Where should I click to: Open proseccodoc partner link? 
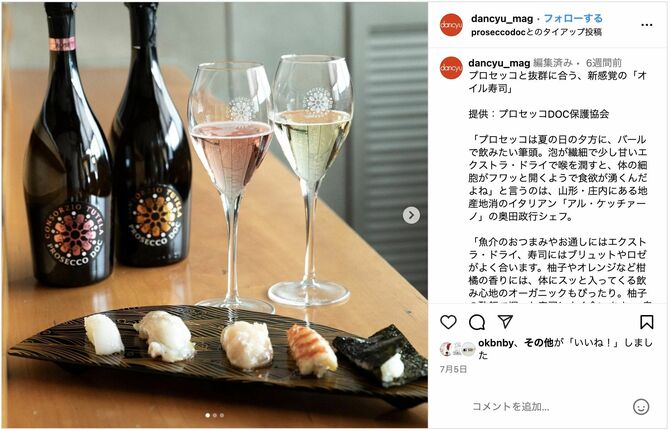coord(498,32)
